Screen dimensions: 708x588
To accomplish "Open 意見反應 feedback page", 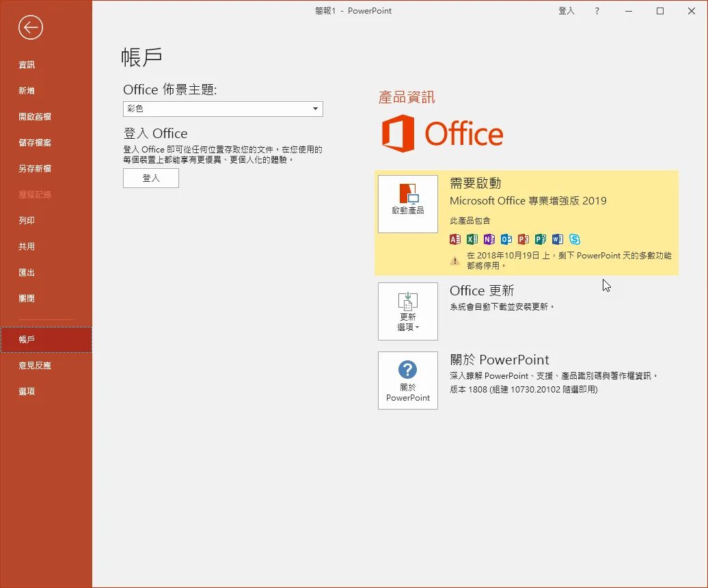I will (x=35, y=365).
